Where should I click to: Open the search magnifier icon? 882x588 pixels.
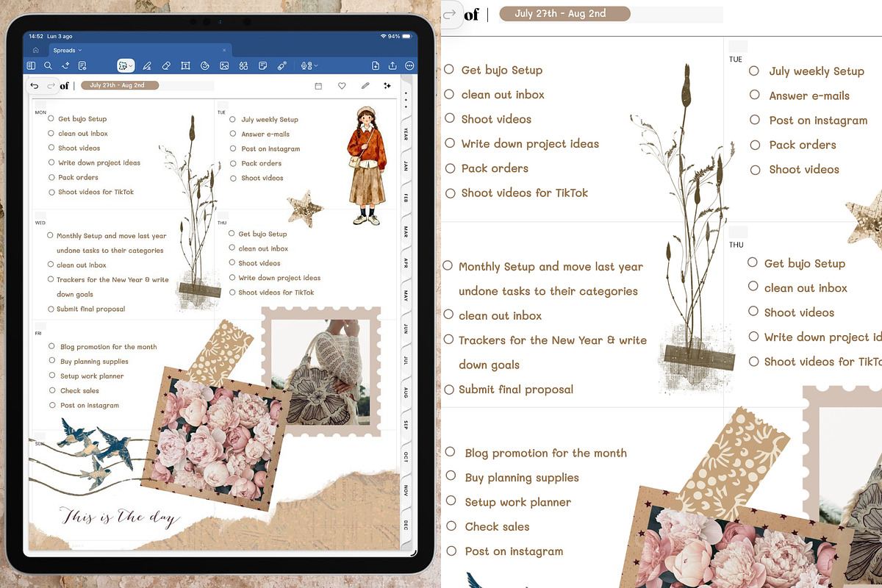click(x=48, y=65)
